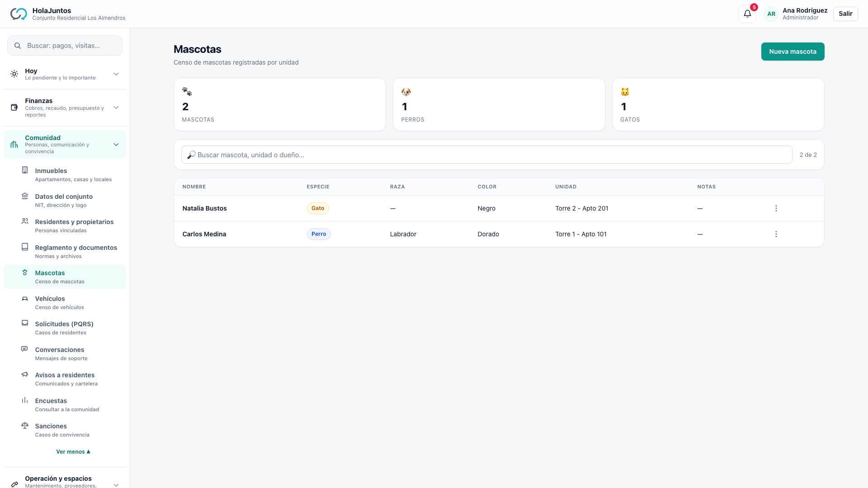Click the Vehículos car icon

tap(25, 299)
